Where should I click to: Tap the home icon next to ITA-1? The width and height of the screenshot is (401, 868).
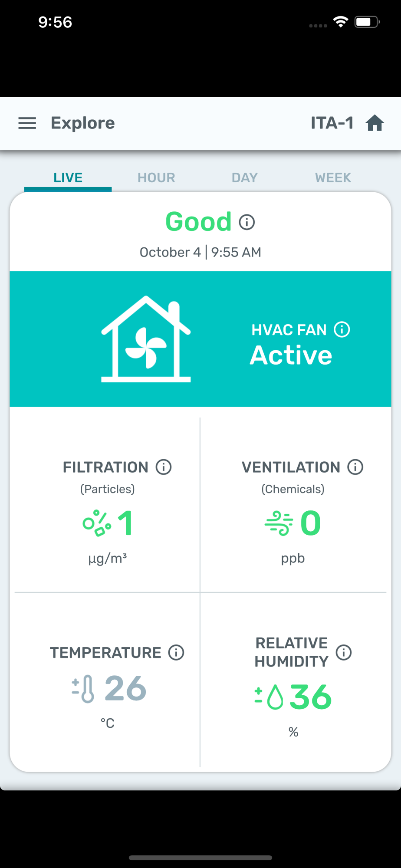pyautogui.click(x=375, y=123)
